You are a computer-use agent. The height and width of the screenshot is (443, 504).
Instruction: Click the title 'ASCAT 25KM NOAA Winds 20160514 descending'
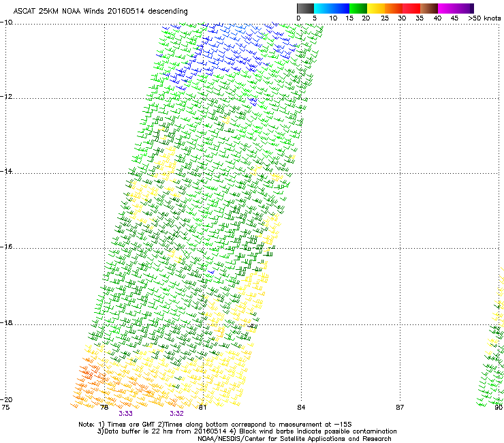click(x=100, y=12)
